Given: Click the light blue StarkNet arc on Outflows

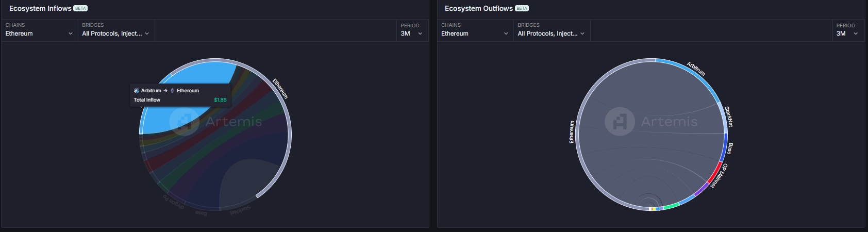Looking at the screenshot, I should point(724,118).
